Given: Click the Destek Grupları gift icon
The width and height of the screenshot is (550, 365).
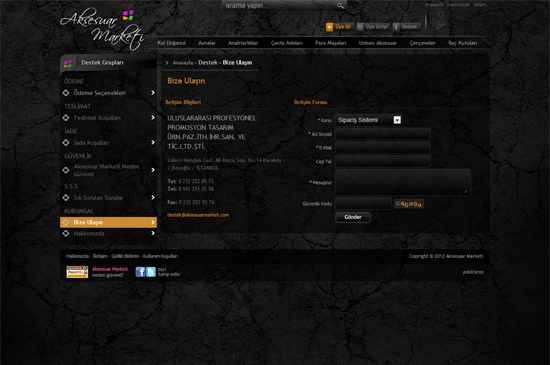Looking at the screenshot, I should (x=68, y=63).
